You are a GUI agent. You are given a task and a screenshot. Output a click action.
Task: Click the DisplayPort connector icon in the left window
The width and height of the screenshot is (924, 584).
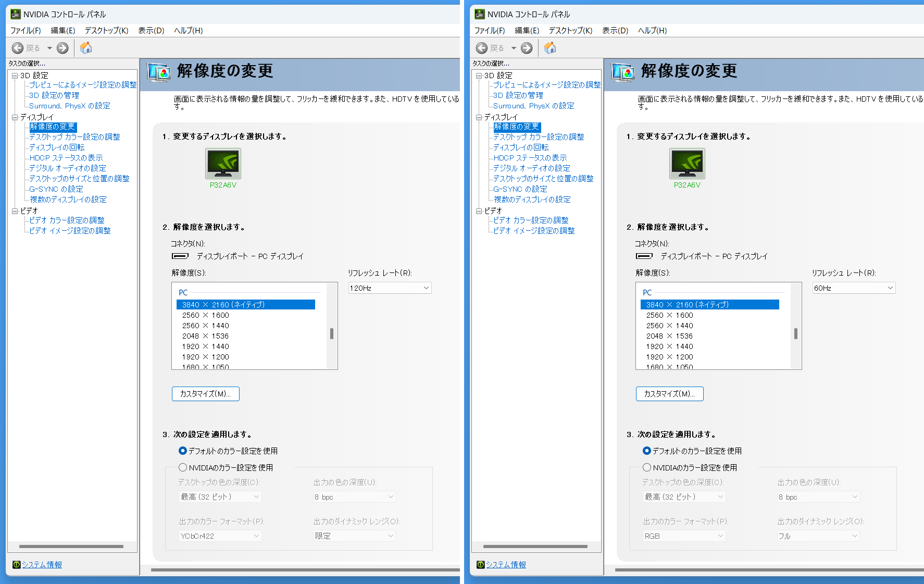(180, 256)
